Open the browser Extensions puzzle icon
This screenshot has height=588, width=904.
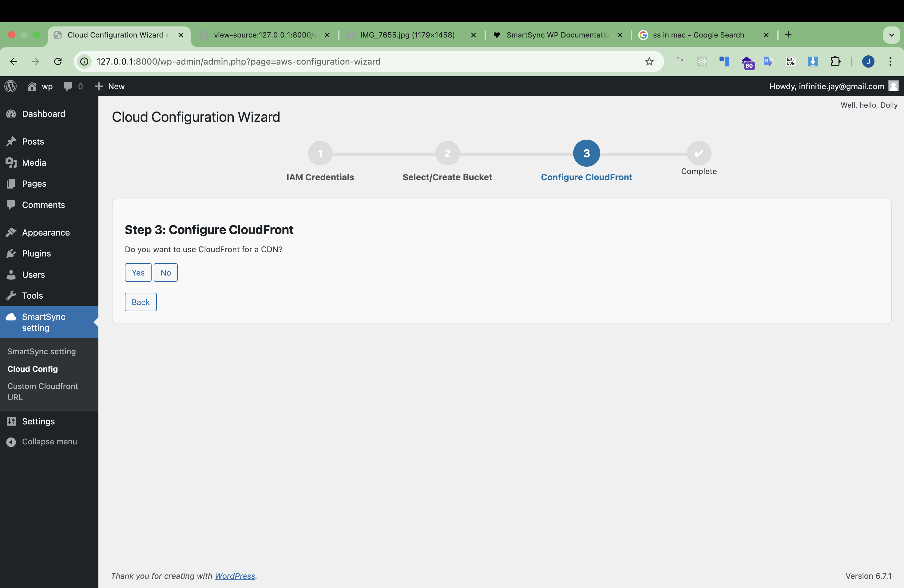pos(836,62)
